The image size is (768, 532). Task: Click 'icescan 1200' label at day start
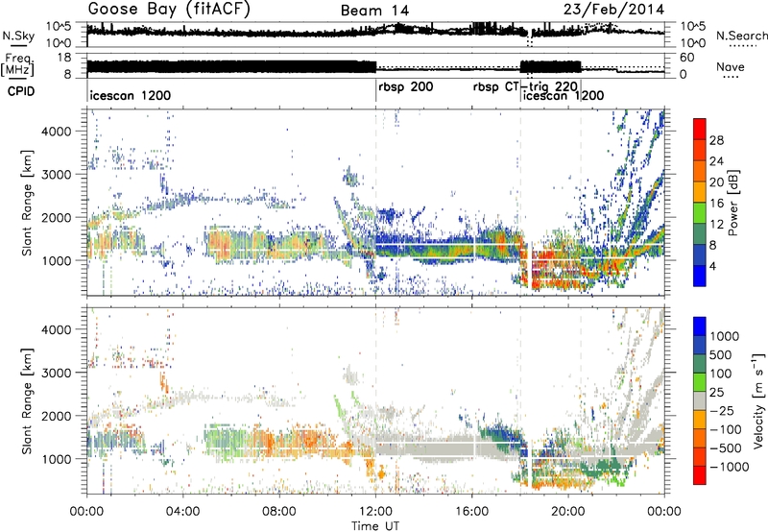point(131,95)
